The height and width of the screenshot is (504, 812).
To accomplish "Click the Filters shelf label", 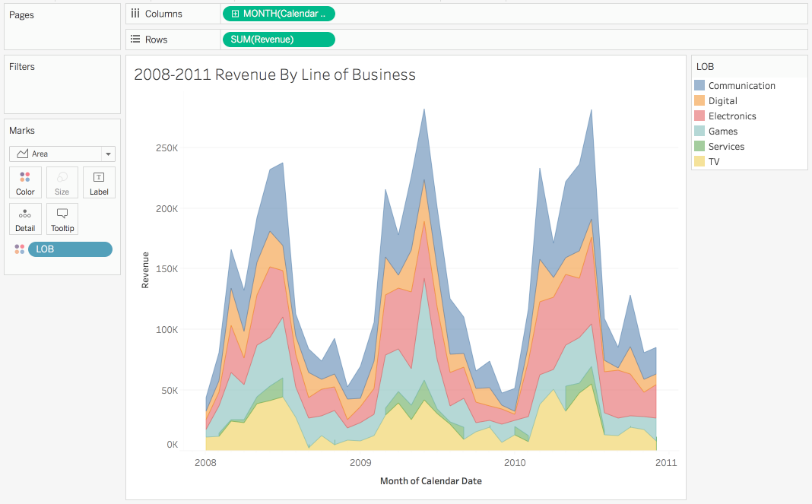I will (21, 66).
